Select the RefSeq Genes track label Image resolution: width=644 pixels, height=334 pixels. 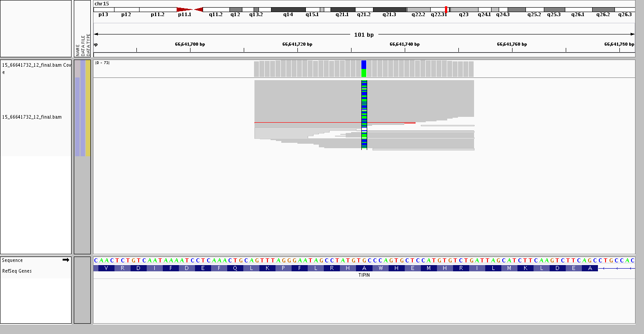pos(17,271)
